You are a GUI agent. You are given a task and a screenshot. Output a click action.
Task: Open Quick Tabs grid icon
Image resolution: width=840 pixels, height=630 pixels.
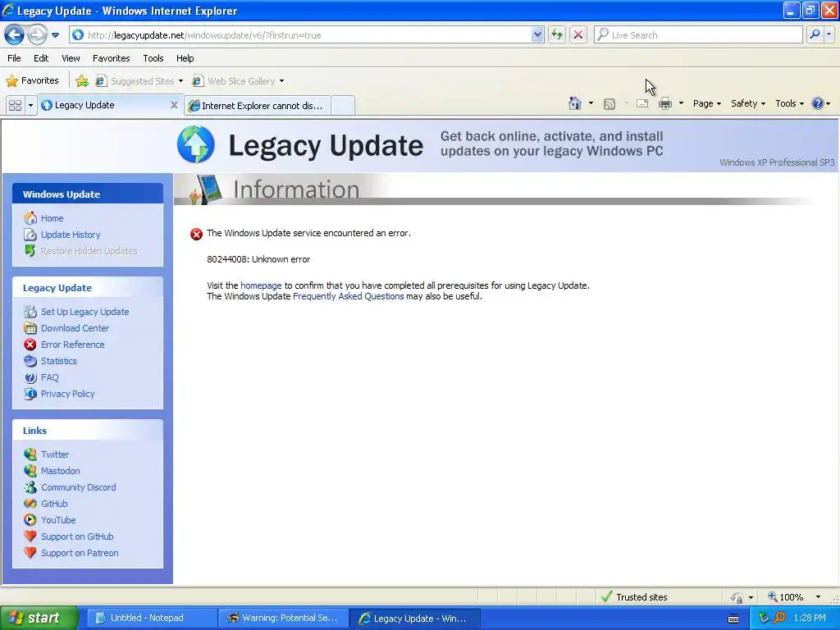point(15,106)
